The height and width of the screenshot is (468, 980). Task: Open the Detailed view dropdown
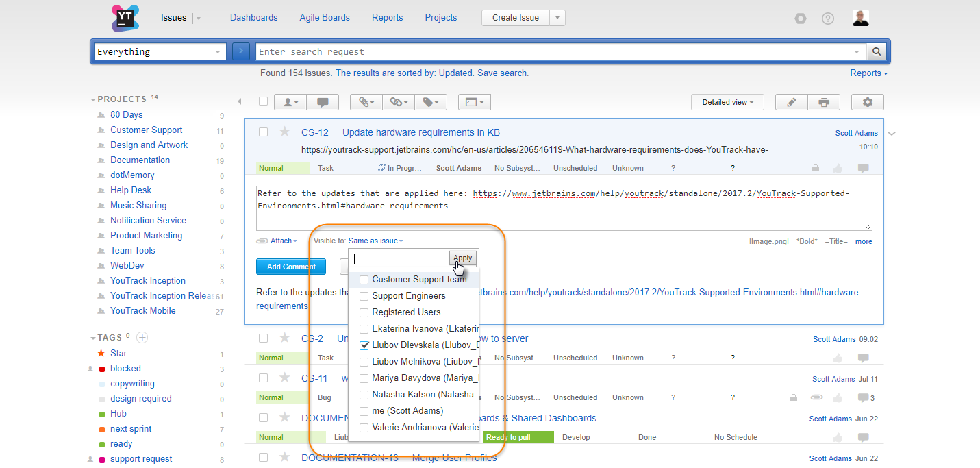(727, 102)
